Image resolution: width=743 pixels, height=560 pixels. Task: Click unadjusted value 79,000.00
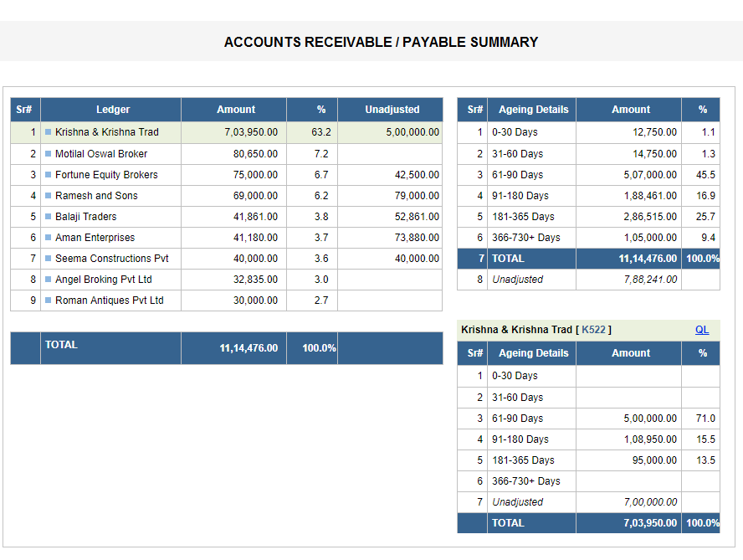click(x=417, y=195)
